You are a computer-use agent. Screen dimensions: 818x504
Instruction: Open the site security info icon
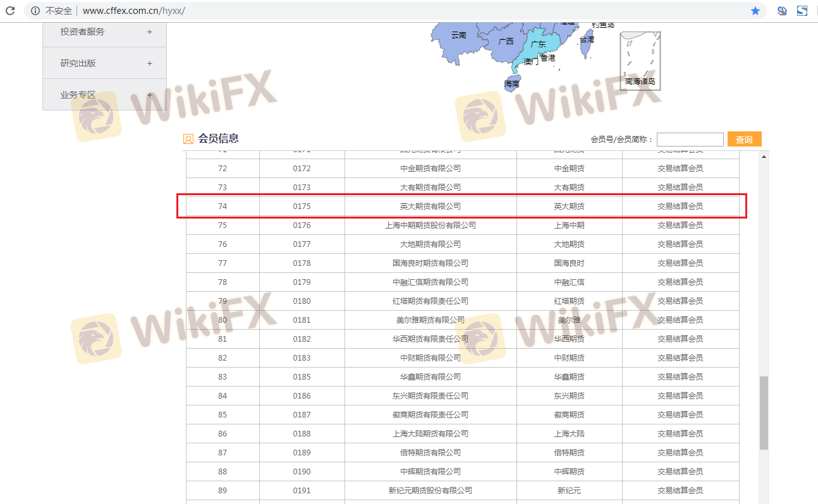pyautogui.click(x=35, y=11)
